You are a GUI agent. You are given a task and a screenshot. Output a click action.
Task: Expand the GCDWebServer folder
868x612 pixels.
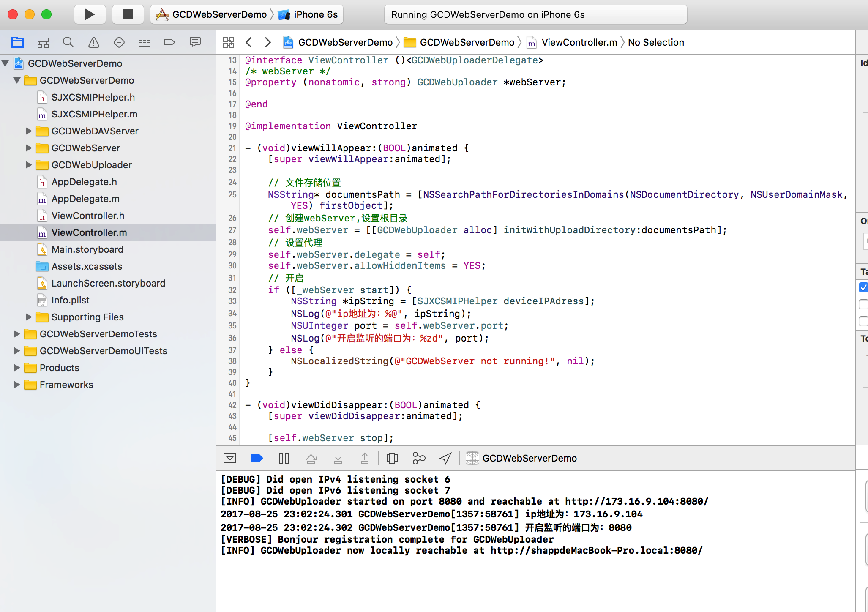28,148
